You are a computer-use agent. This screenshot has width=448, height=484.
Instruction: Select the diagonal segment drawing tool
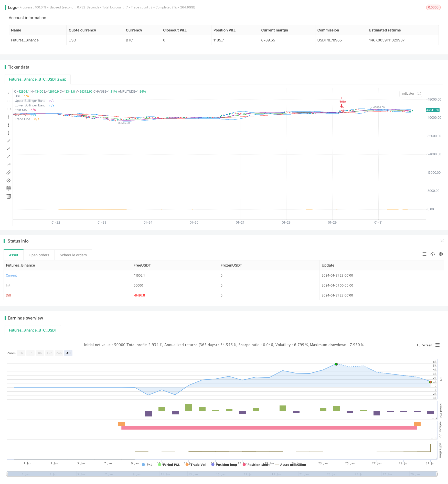point(9,157)
